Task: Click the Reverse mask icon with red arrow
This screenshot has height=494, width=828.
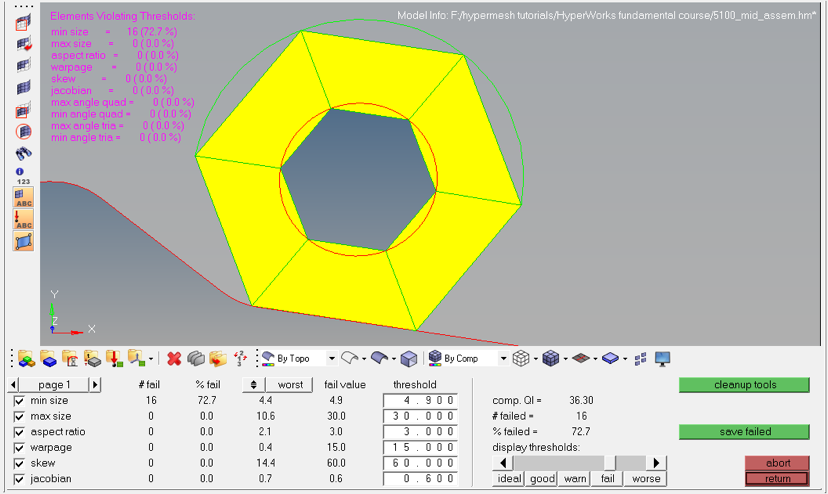Action: [23, 44]
